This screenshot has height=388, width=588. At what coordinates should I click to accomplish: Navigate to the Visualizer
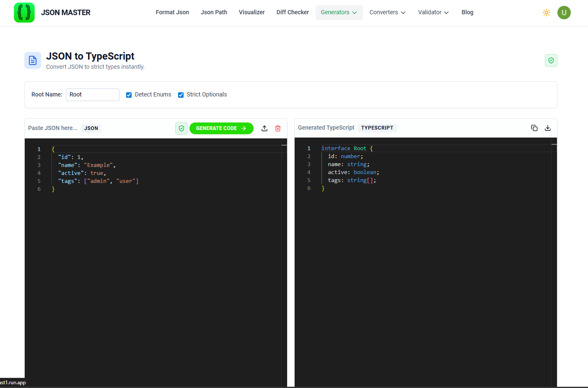coord(251,12)
